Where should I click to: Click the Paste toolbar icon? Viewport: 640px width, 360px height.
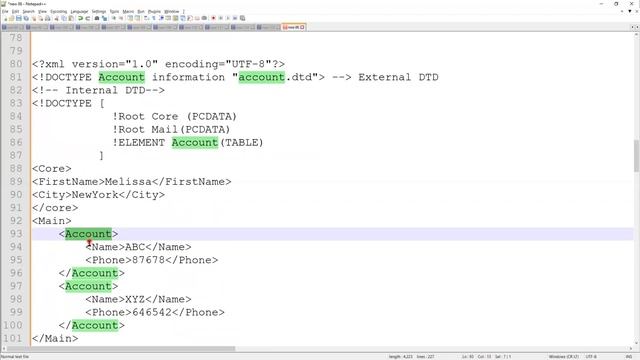coord(71,18)
